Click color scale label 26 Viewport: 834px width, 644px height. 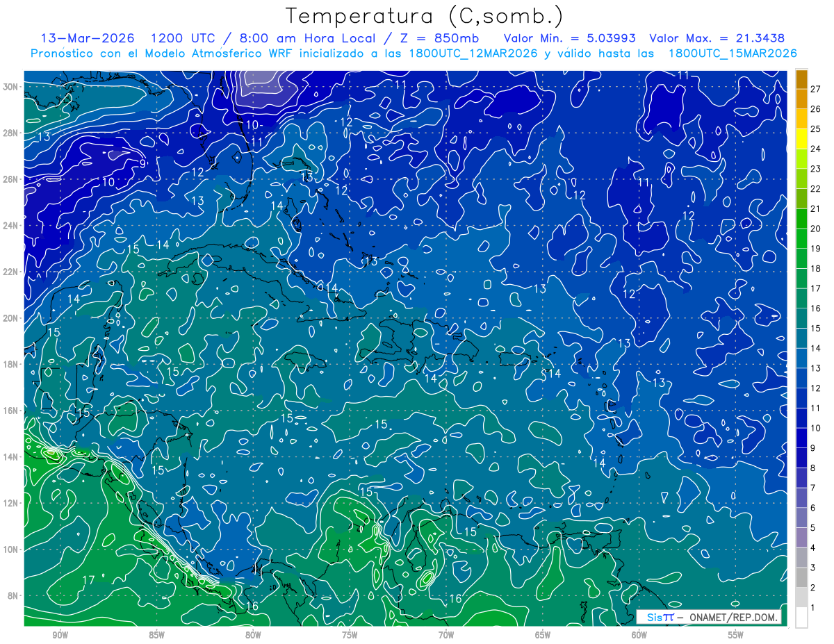coord(816,108)
